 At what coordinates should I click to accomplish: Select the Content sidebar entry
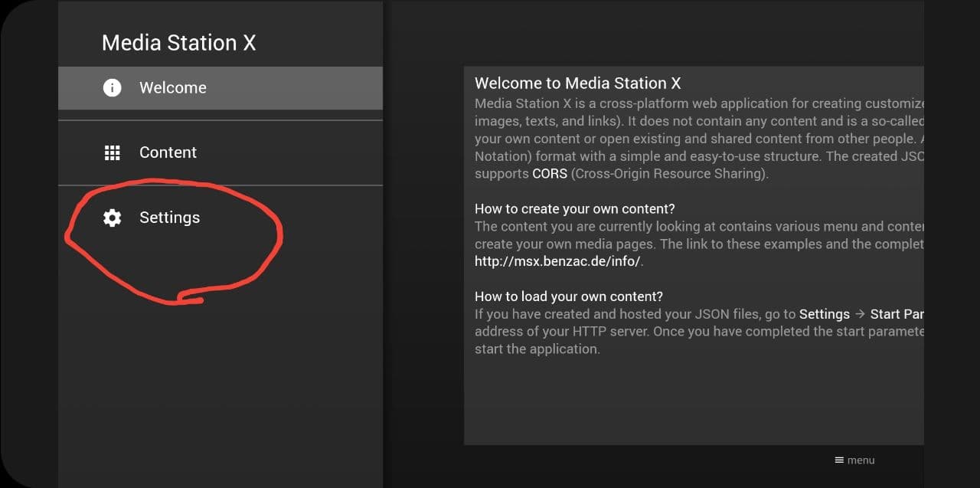pos(168,152)
